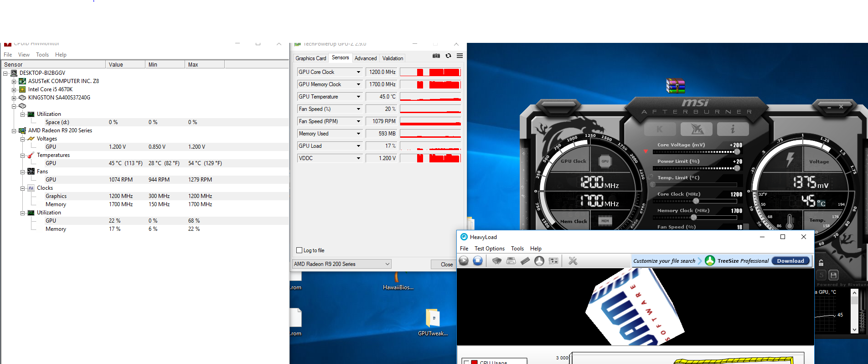The image size is (868, 364).
Task: Open HeavyLoad options wrench icon
Action: pyautogui.click(x=573, y=260)
